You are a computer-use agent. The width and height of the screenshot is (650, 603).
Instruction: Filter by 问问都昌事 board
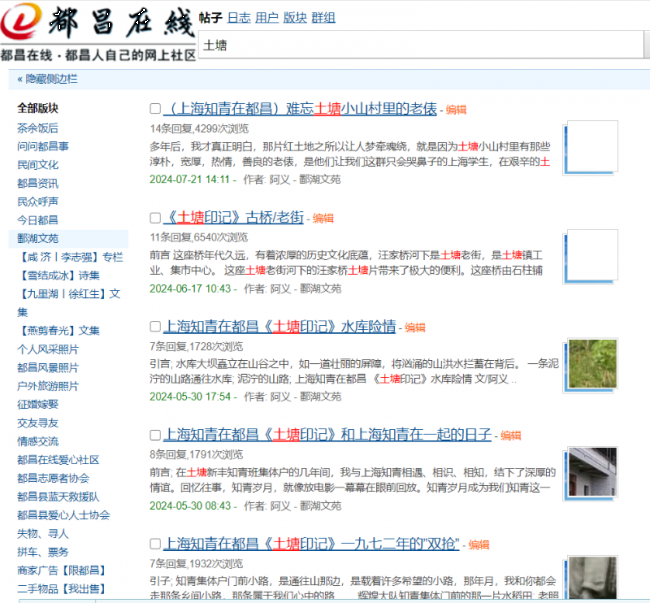tap(43, 146)
